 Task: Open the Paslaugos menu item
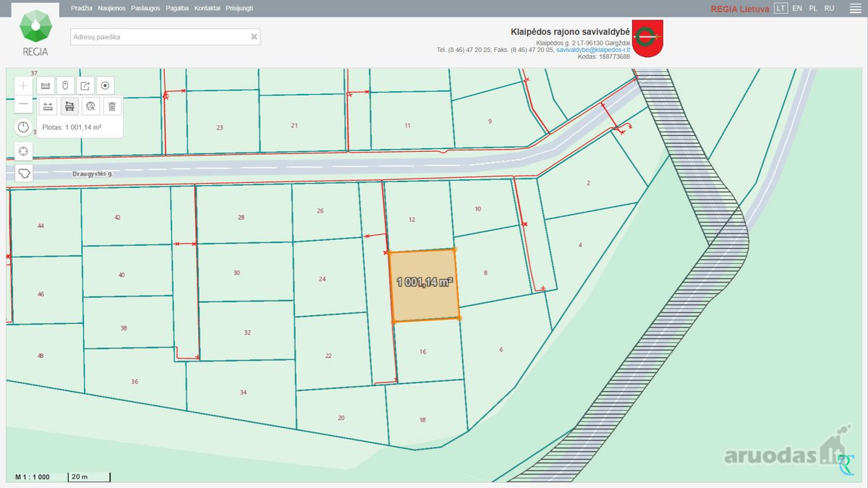(145, 8)
